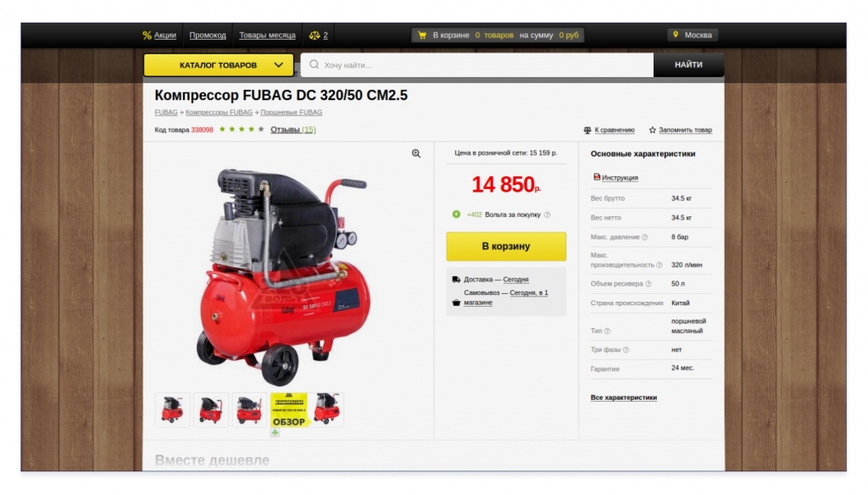Click retail price text 15 159 р.
The height and width of the screenshot is (495, 868).
(x=506, y=153)
